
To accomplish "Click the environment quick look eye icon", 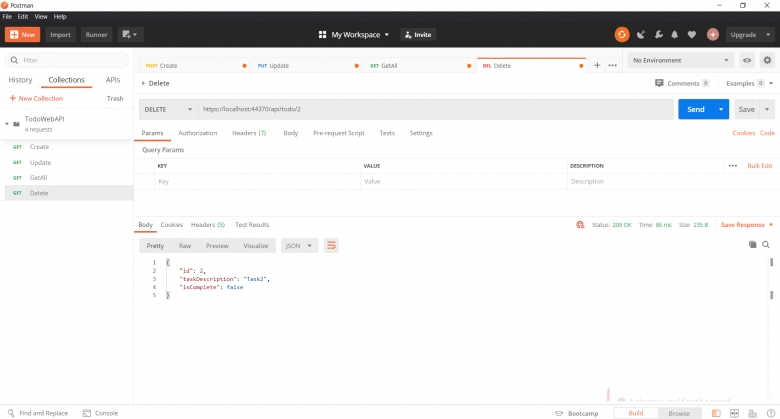I will (x=747, y=60).
